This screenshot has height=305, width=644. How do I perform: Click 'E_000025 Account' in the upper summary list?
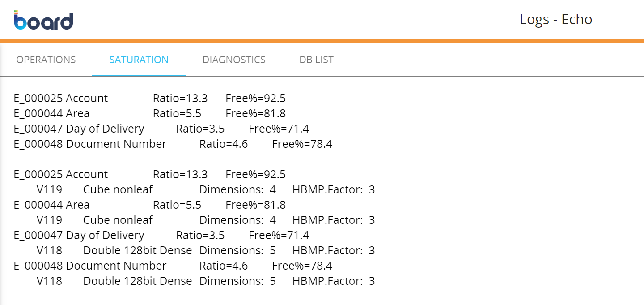[x=61, y=99]
